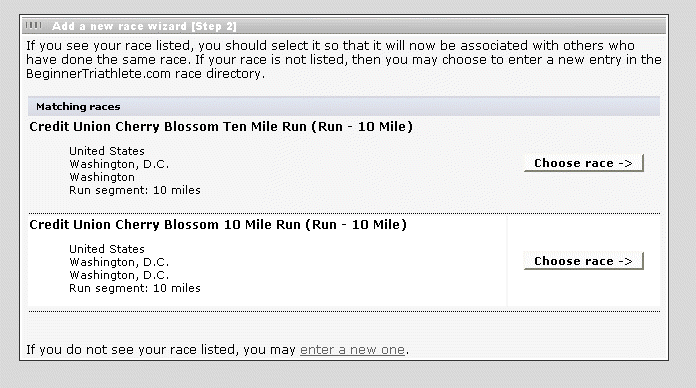Click the 'Washington, D.C.' state line in second race
This screenshot has width=696, height=388.
pos(119,262)
